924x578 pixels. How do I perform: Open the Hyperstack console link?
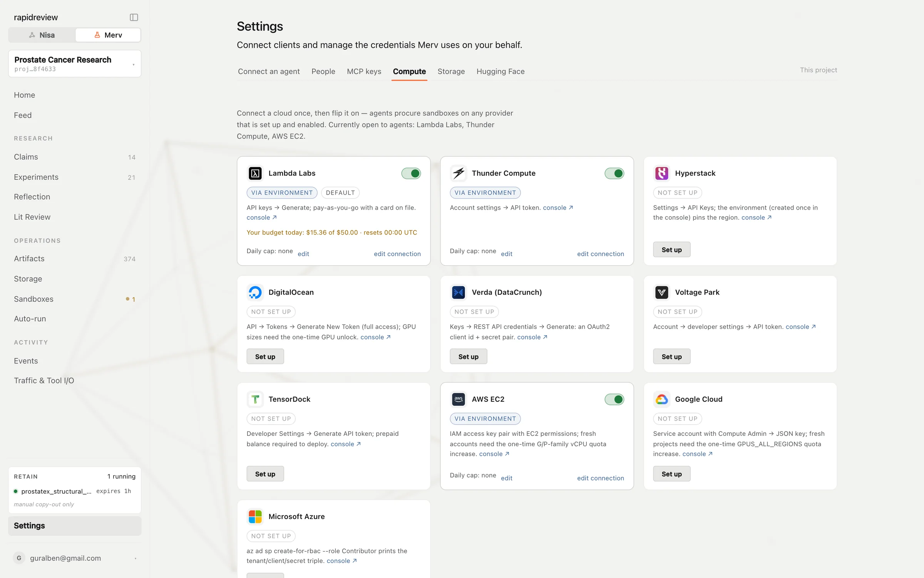(756, 217)
